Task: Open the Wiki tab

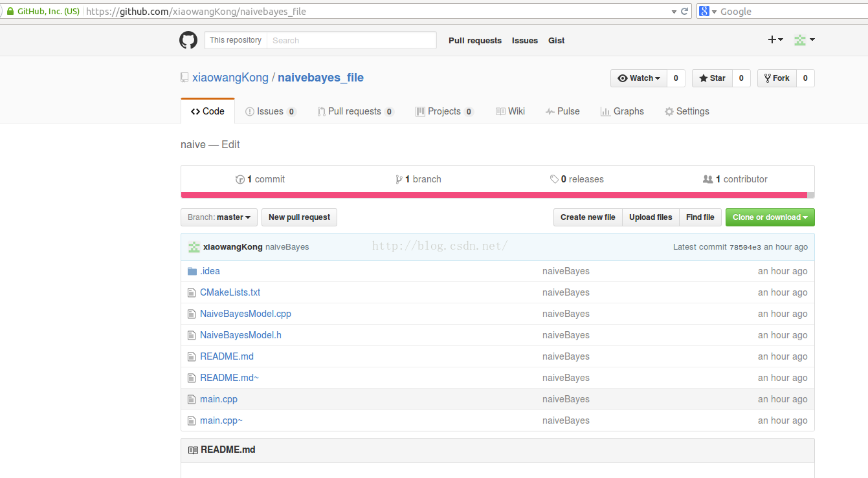Action: 510,111
